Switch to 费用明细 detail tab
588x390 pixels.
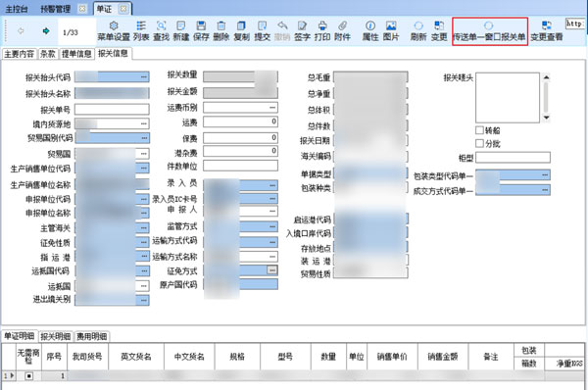[92, 336]
